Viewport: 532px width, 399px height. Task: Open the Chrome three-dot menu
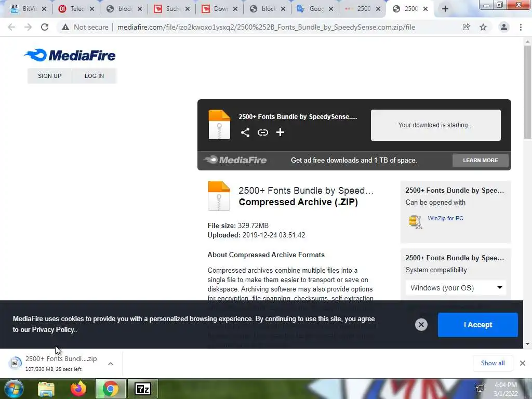pos(521,27)
